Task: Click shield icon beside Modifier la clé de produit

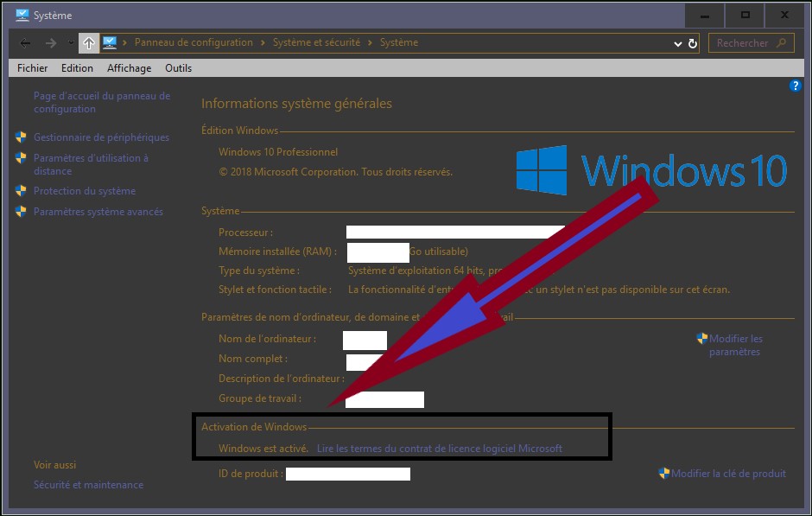Action: 664,473
